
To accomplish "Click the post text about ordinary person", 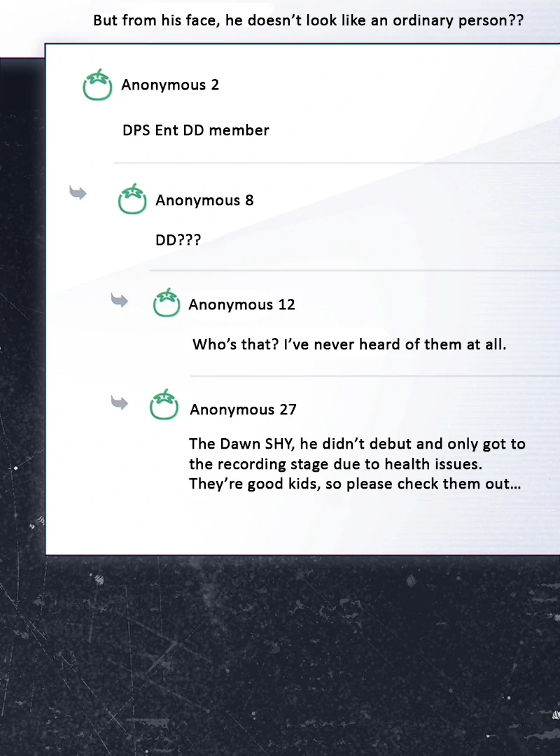I will point(308,20).
